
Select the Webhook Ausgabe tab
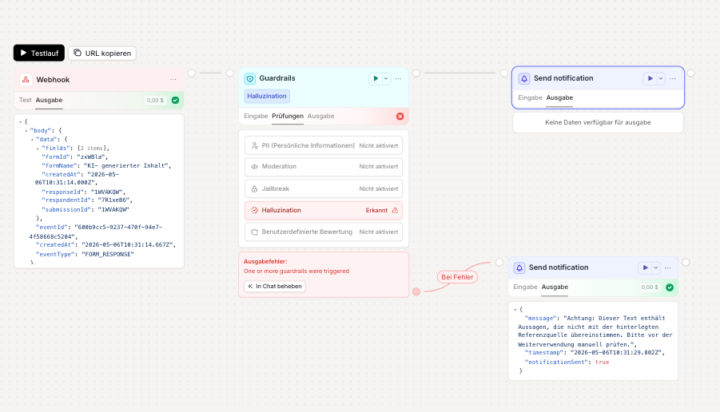click(x=49, y=100)
